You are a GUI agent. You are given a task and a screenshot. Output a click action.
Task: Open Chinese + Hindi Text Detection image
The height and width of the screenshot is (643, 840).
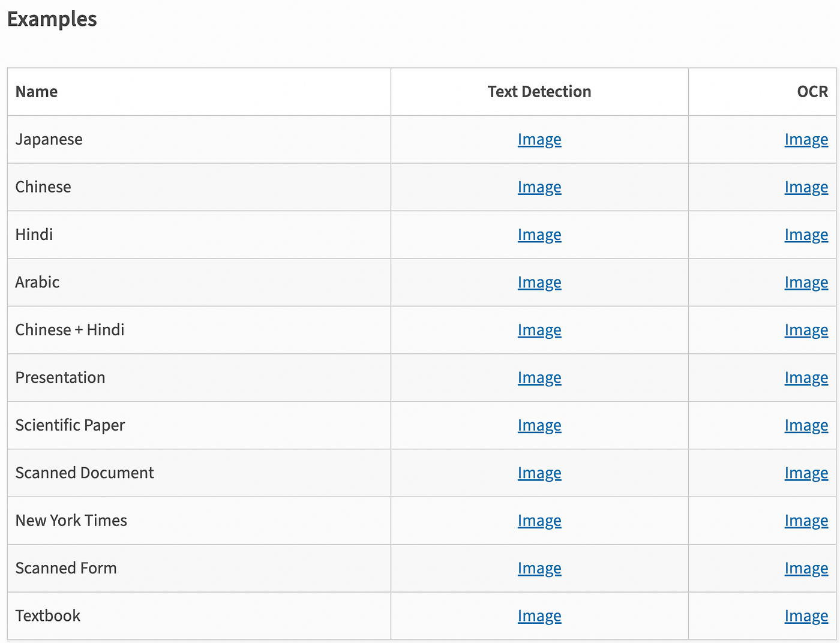(x=539, y=330)
